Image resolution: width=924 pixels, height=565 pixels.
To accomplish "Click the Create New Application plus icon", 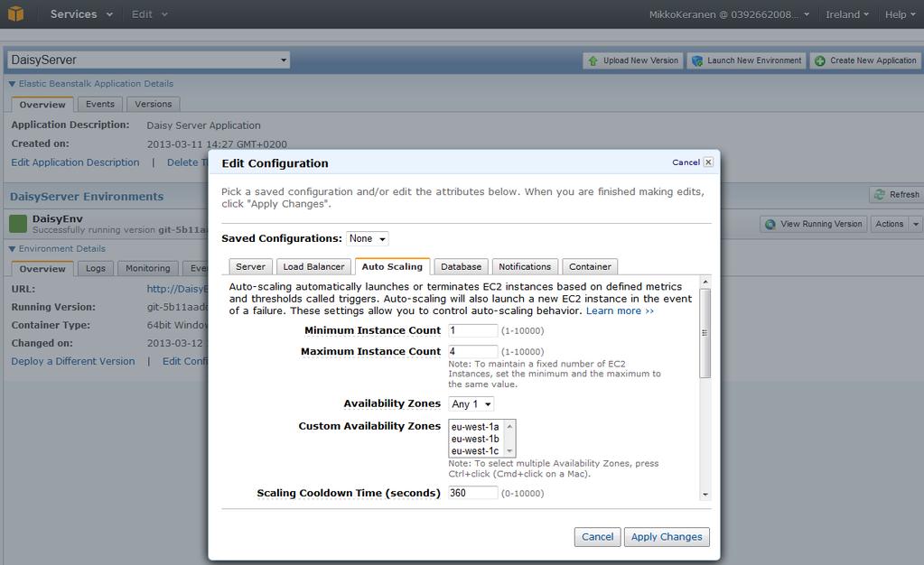I will 820,60.
